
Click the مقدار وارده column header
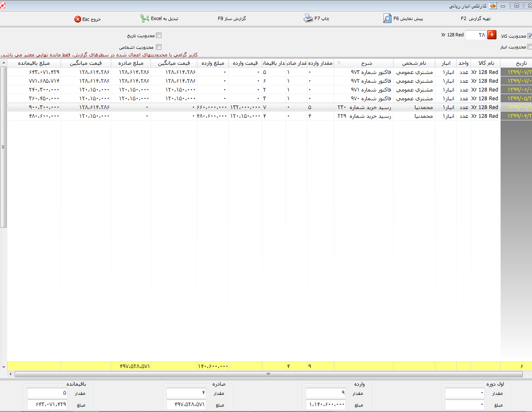click(320, 63)
